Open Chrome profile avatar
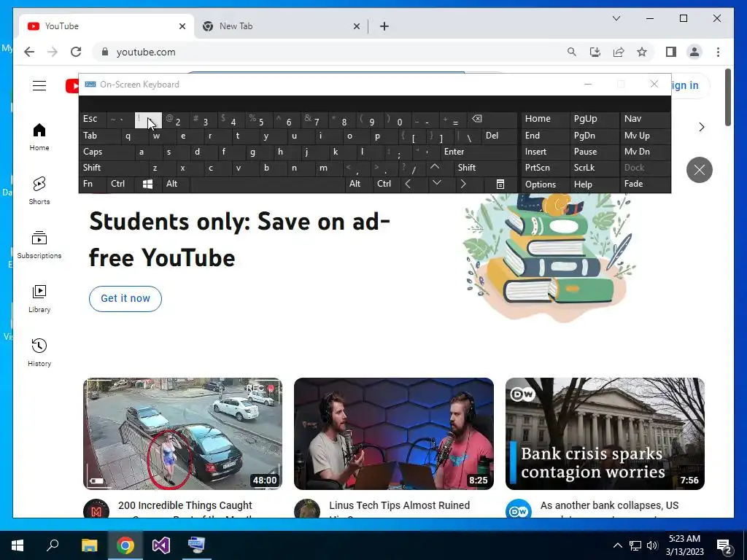The image size is (747, 560). 694,52
